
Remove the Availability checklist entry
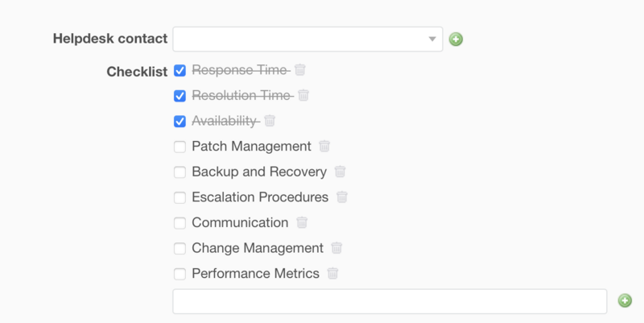pyautogui.click(x=270, y=121)
